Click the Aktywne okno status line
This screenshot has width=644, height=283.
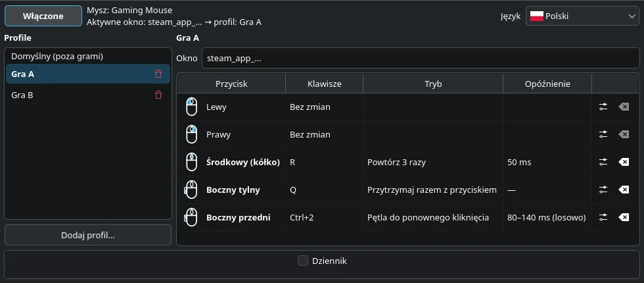pos(174,22)
